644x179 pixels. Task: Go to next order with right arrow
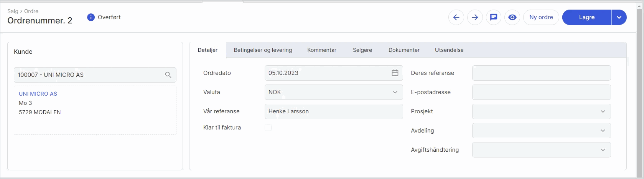pyautogui.click(x=475, y=17)
